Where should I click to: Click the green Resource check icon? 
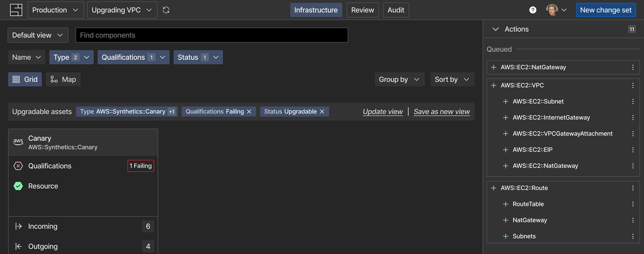pos(18,186)
